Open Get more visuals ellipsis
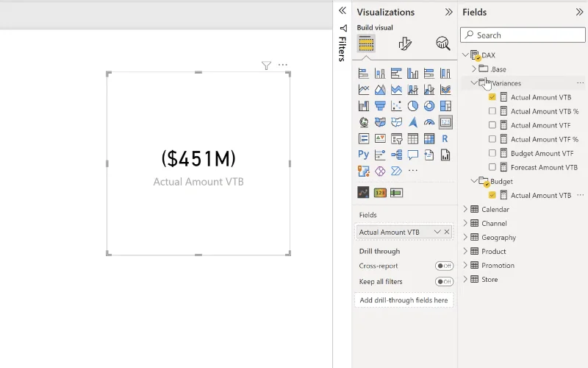 (413, 171)
